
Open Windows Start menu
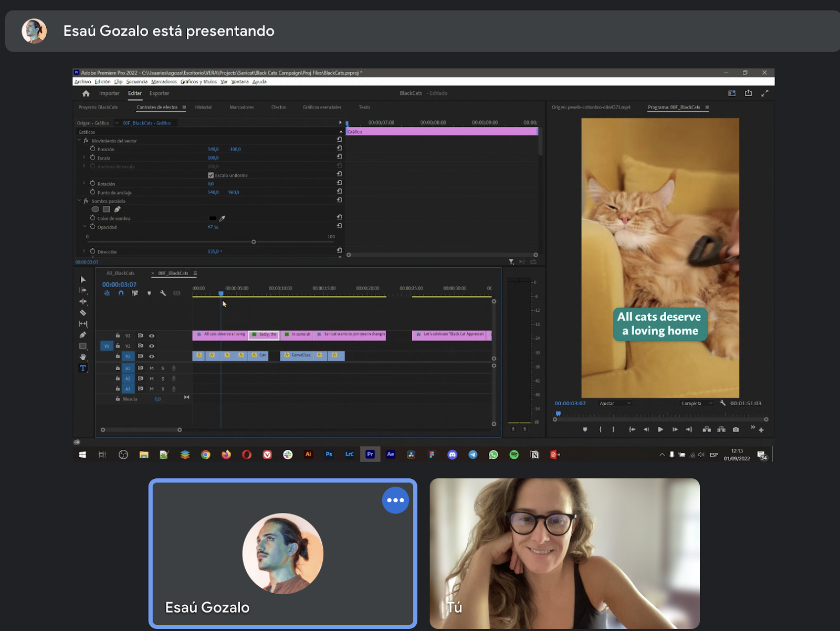coord(82,455)
